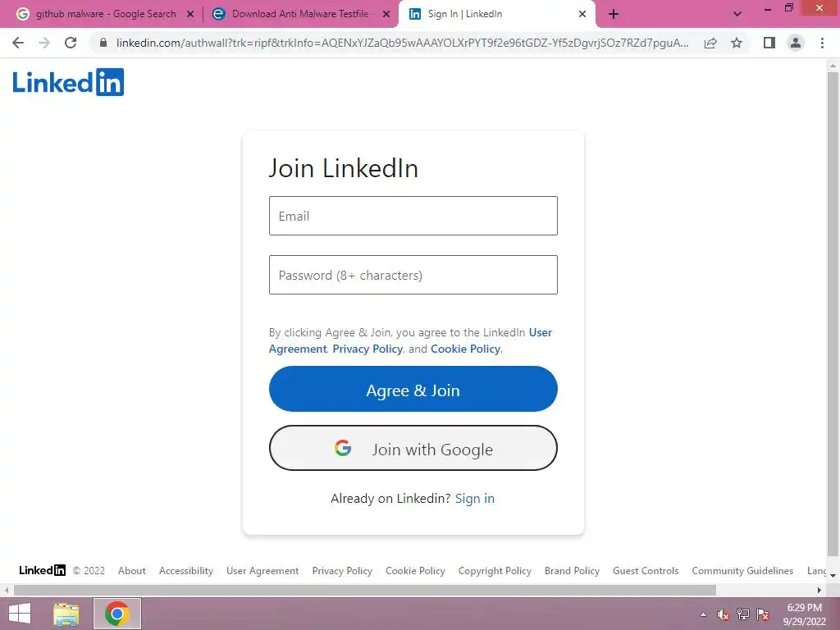Image resolution: width=840 pixels, height=630 pixels.
Task: Switch to Download Anti Malware Testfile tab
Action: tap(300, 14)
